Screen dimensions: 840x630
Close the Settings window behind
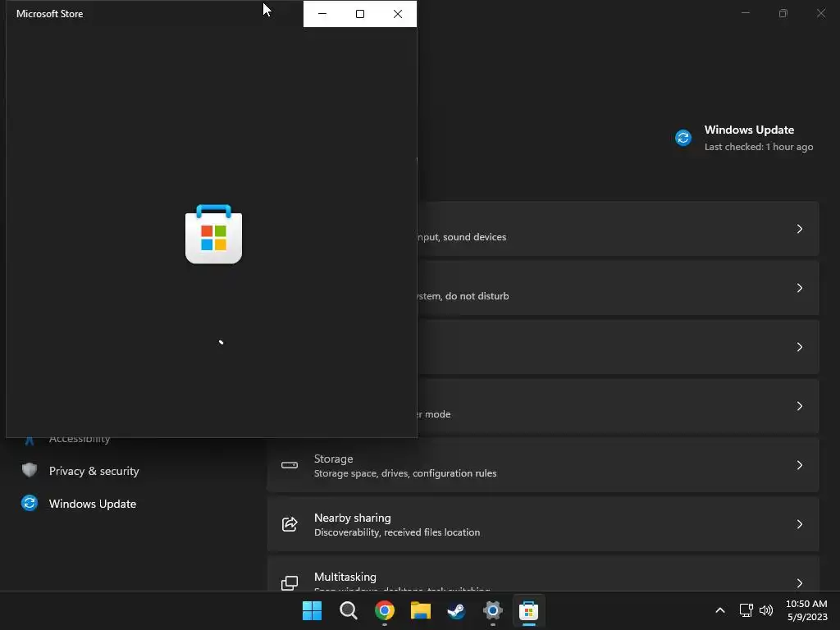pyautogui.click(x=820, y=13)
